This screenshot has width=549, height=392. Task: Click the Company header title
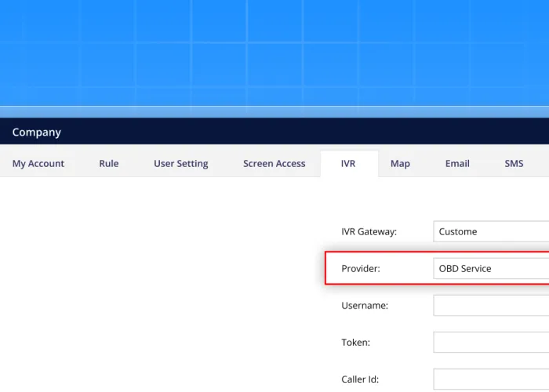[37, 132]
